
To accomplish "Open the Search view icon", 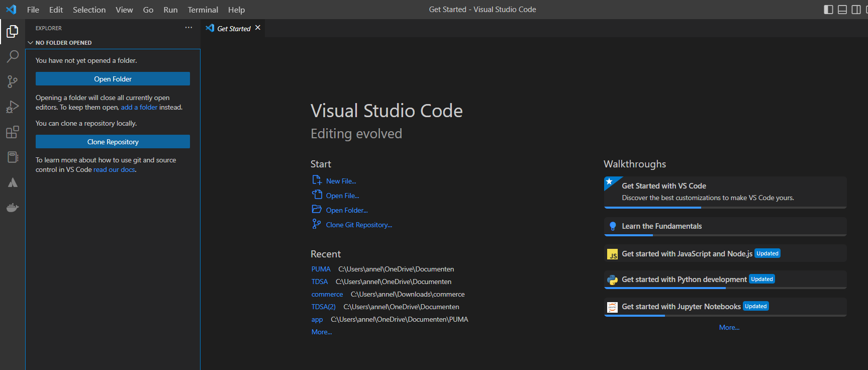I will point(13,56).
